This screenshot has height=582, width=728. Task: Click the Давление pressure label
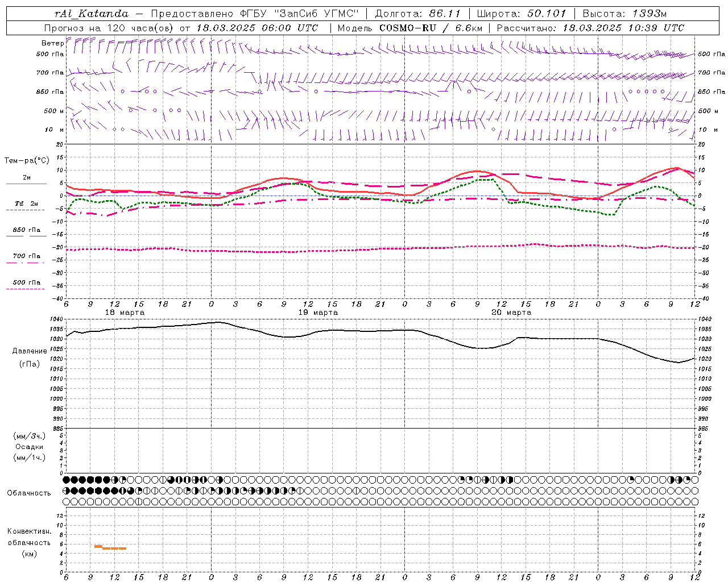30,351
